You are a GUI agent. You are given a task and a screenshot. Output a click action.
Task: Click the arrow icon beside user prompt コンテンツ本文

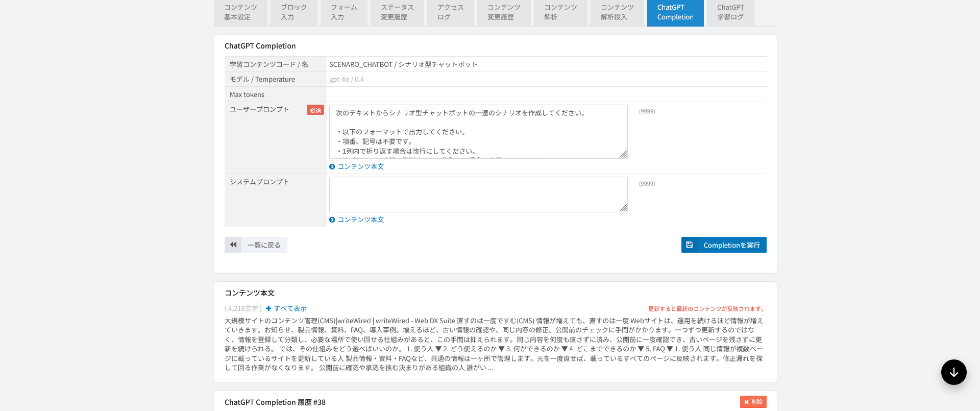point(332,166)
